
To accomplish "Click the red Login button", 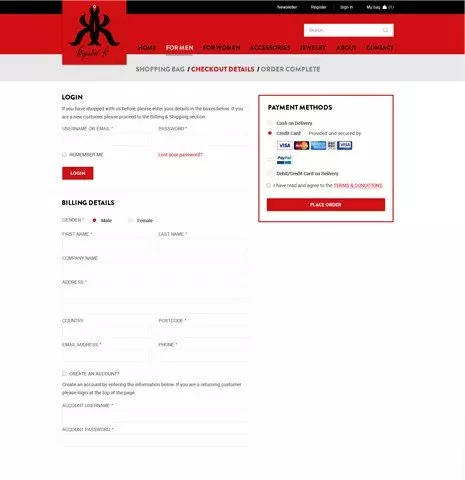I will click(78, 173).
